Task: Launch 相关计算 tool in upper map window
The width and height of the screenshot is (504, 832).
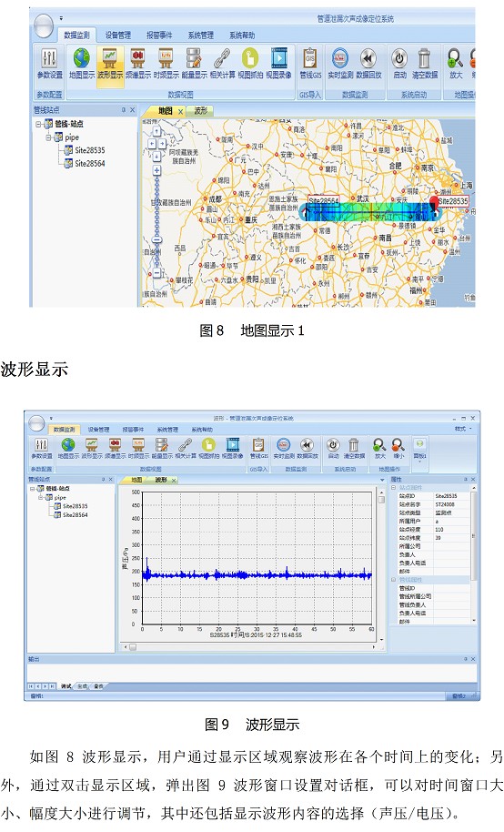Action: [222, 63]
